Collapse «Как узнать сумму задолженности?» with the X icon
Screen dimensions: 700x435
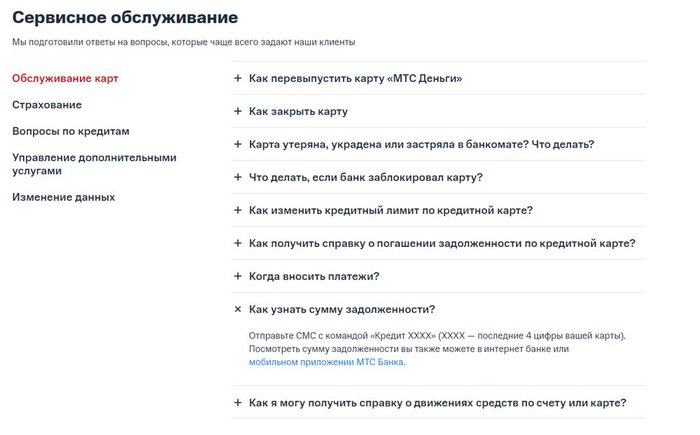pos(238,309)
